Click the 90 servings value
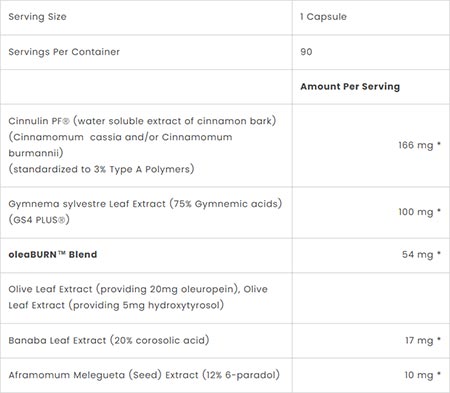The image size is (450, 393). click(x=306, y=52)
